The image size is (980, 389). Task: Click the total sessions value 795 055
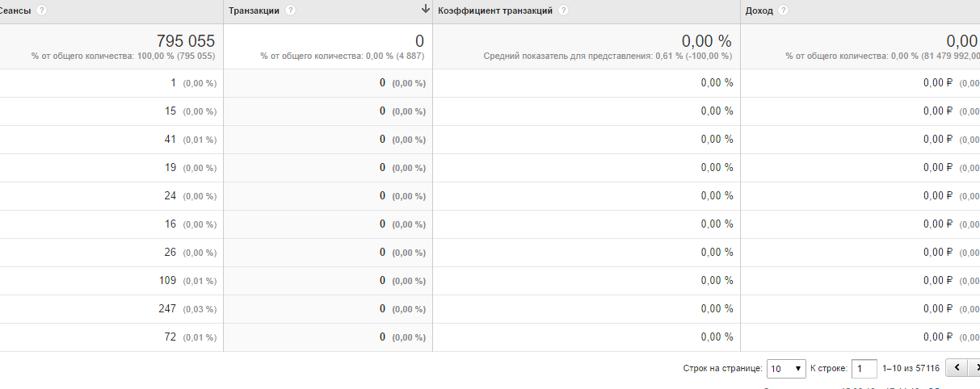[185, 41]
